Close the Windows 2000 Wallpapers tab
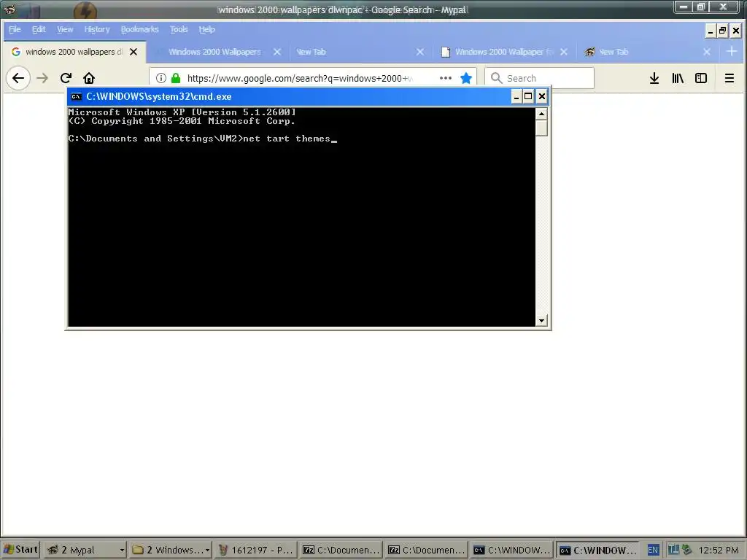Screen dimensions: 747x560 pyautogui.click(x=276, y=52)
